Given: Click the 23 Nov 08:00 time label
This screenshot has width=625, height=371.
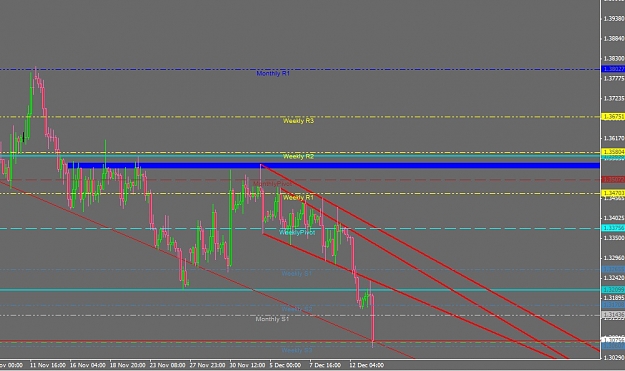Looking at the screenshot, I should (167, 365).
